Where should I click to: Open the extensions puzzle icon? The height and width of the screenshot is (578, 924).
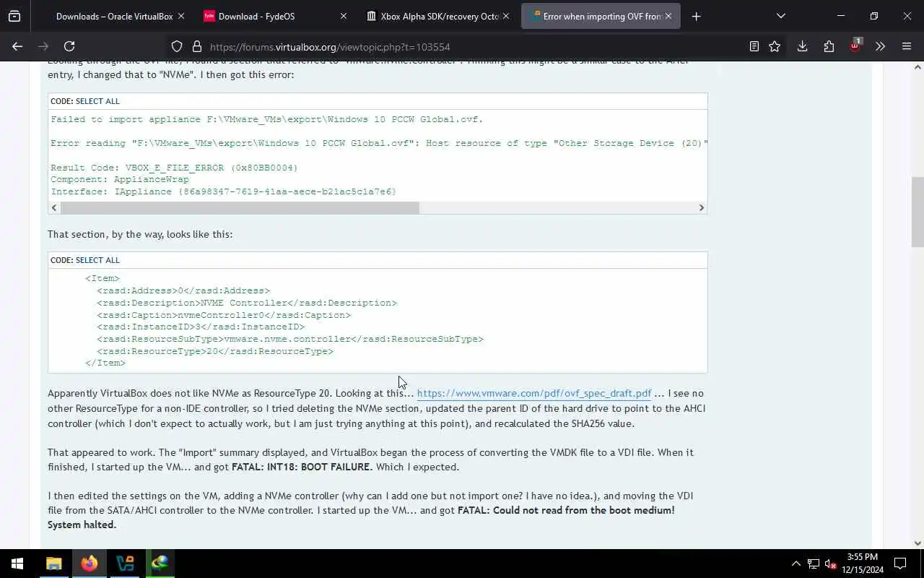point(829,46)
